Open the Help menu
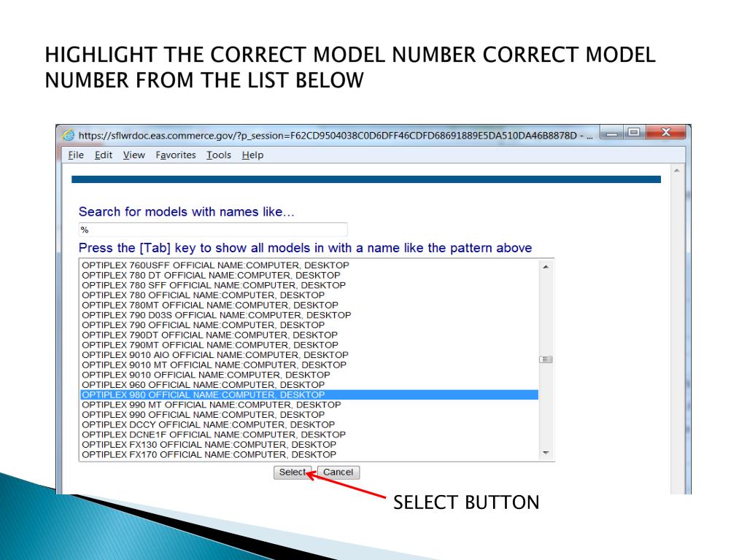 [x=252, y=155]
